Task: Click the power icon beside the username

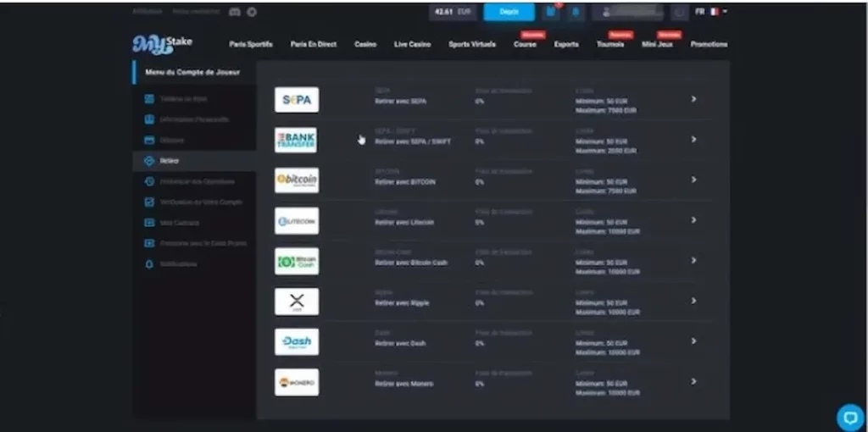Action: click(x=679, y=12)
